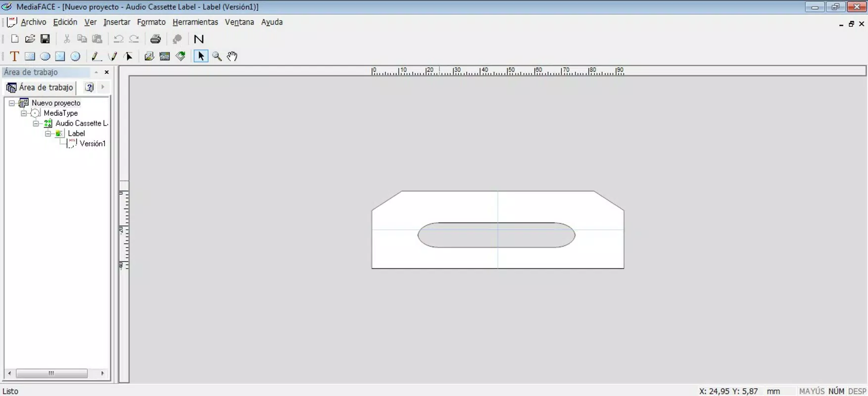The width and height of the screenshot is (868, 396).
Task: Pick the straight line pencil tool
Action: 96,56
